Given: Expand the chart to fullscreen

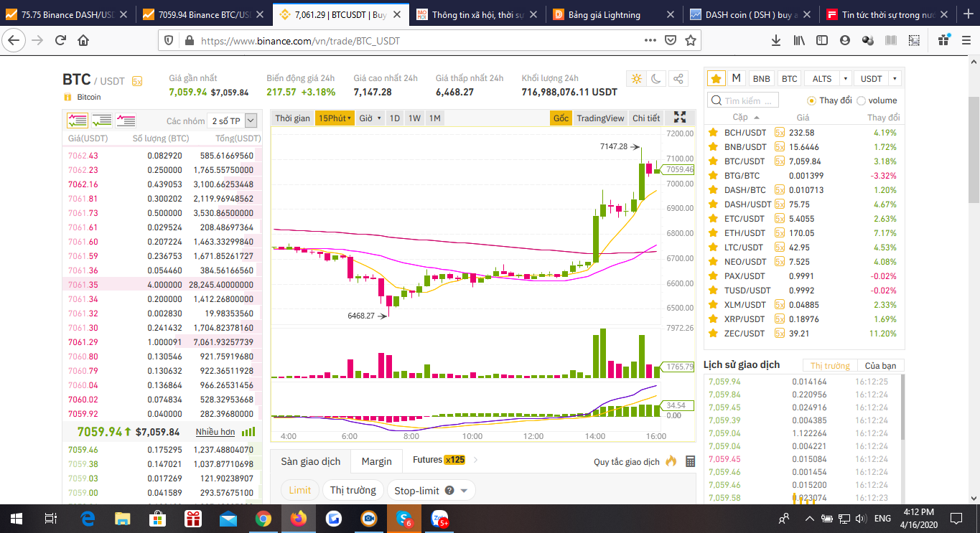Looking at the screenshot, I should pos(680,118).
